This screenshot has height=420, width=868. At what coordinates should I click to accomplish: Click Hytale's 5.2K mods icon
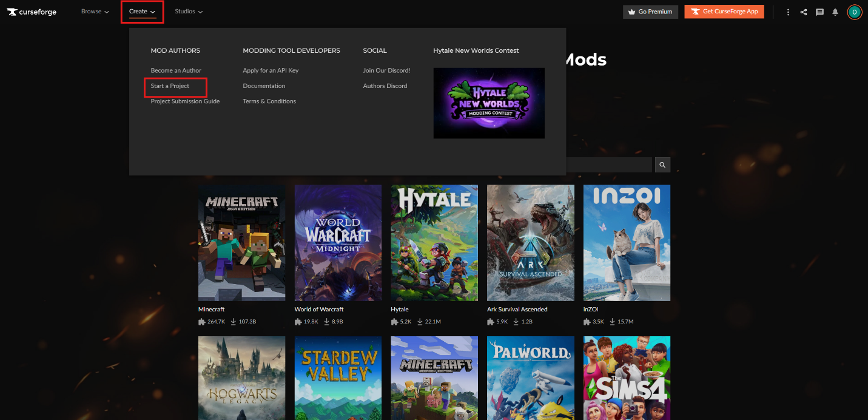point(395,322)
